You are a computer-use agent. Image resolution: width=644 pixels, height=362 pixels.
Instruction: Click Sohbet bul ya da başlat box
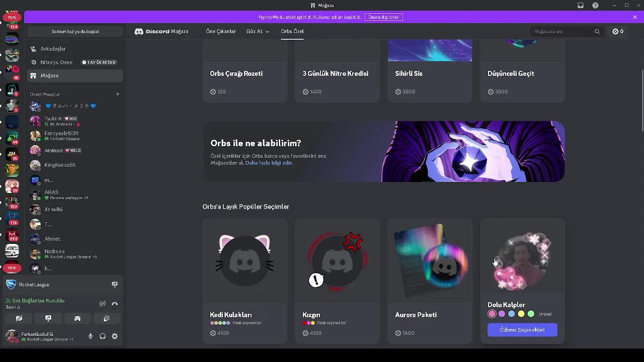click(75, 31)
